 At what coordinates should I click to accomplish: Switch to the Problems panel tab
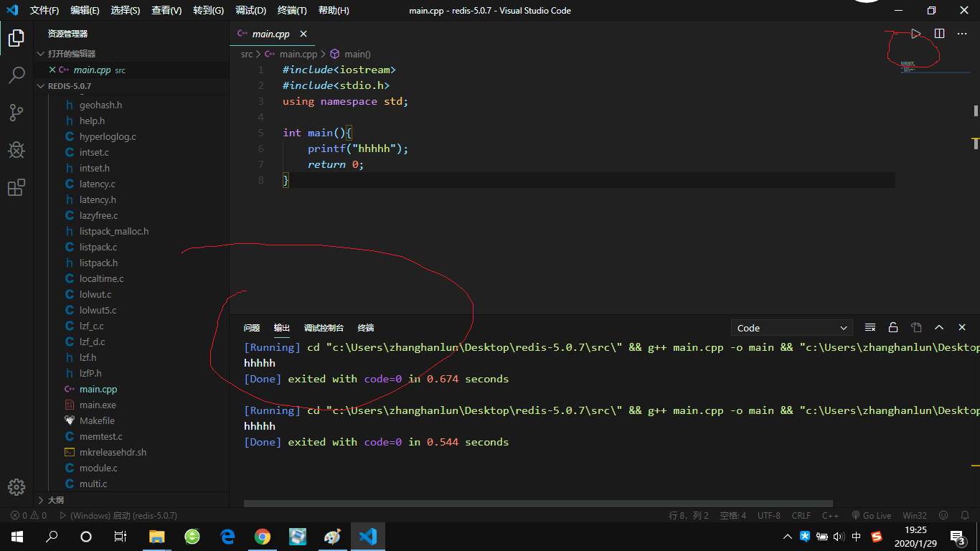(x=252, y=328)
